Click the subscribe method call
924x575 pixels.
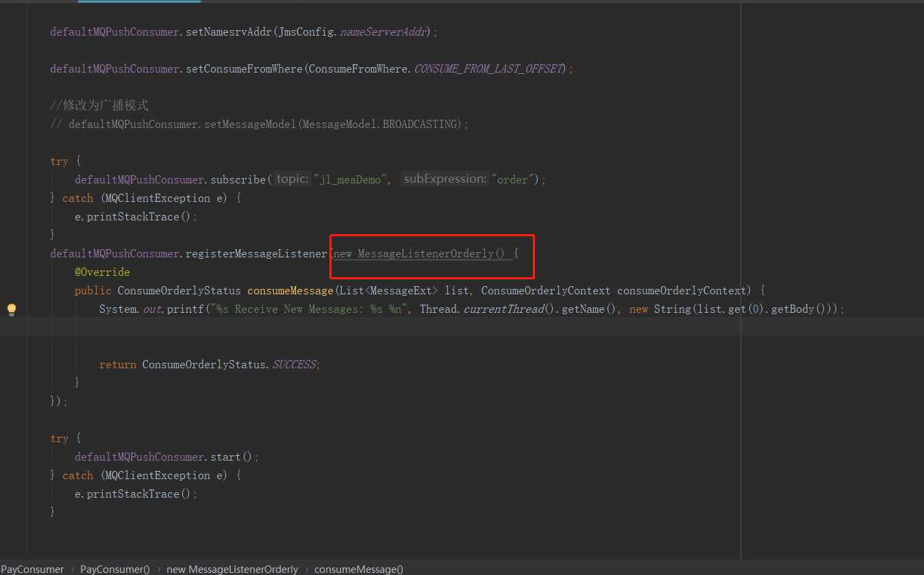(x=238, y=180)
